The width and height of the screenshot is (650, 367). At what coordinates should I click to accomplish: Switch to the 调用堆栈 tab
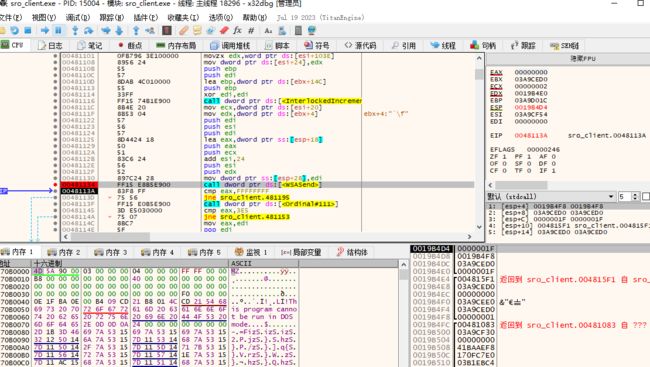pos(230,45)
